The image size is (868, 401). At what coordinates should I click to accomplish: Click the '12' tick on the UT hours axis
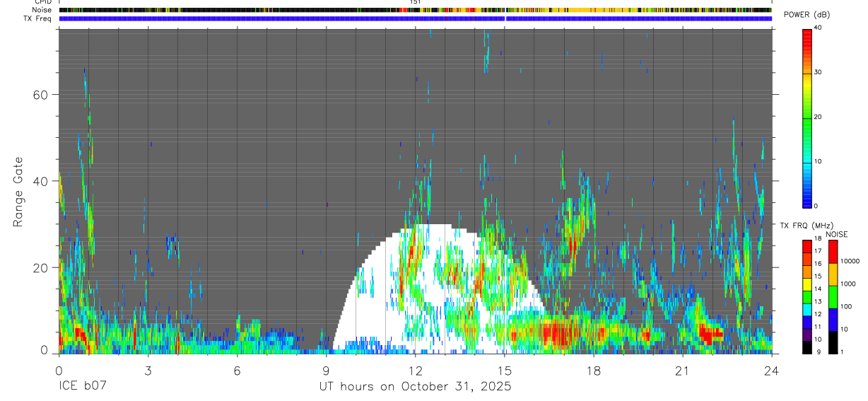tap(416, 370)
